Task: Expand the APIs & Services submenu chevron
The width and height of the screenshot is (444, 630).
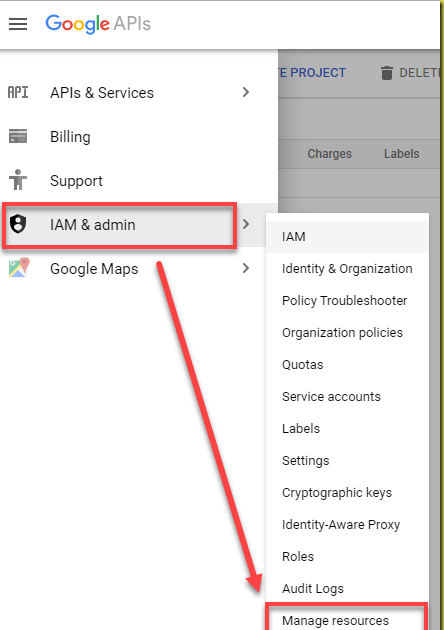Action: 246,92
